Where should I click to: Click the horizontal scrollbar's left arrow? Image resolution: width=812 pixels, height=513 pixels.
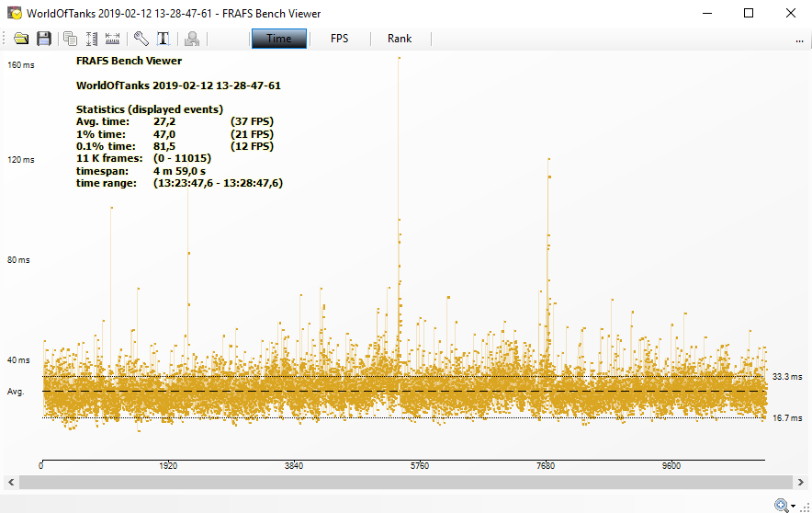(10, 482)
